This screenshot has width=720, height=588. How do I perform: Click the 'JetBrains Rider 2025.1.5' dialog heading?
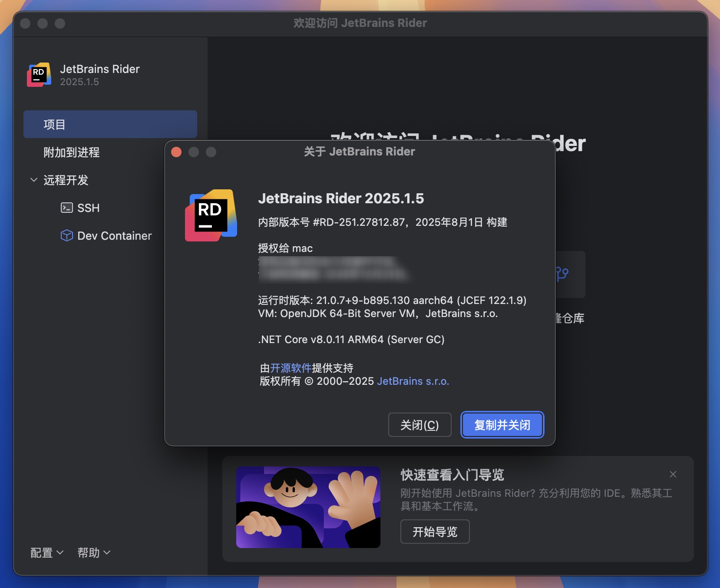(x=341, y=198)
